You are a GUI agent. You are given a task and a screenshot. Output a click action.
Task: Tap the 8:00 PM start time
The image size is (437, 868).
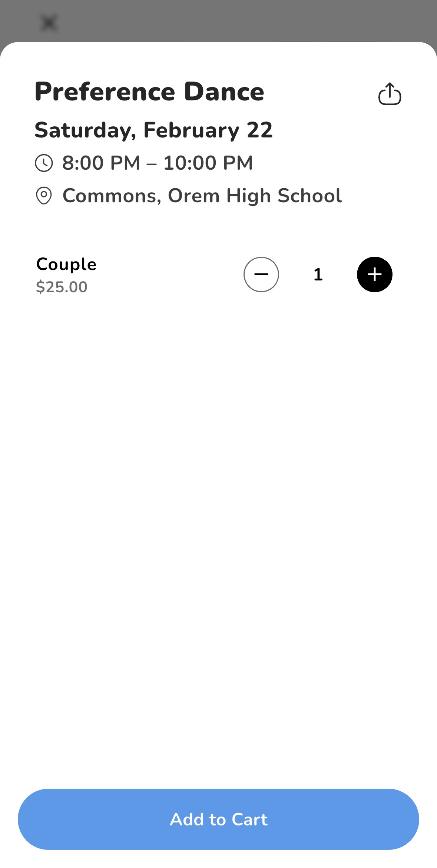(x=101, y=163)
